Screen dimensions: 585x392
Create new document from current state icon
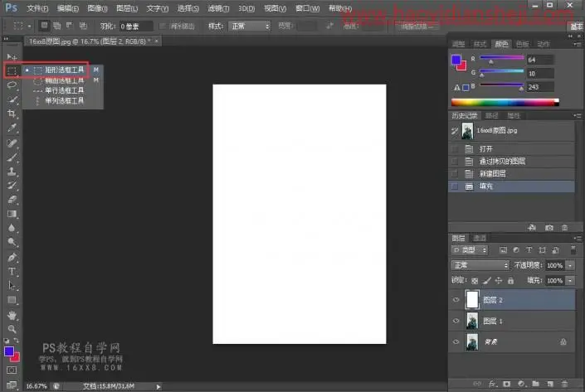click(x=532, y=227)
